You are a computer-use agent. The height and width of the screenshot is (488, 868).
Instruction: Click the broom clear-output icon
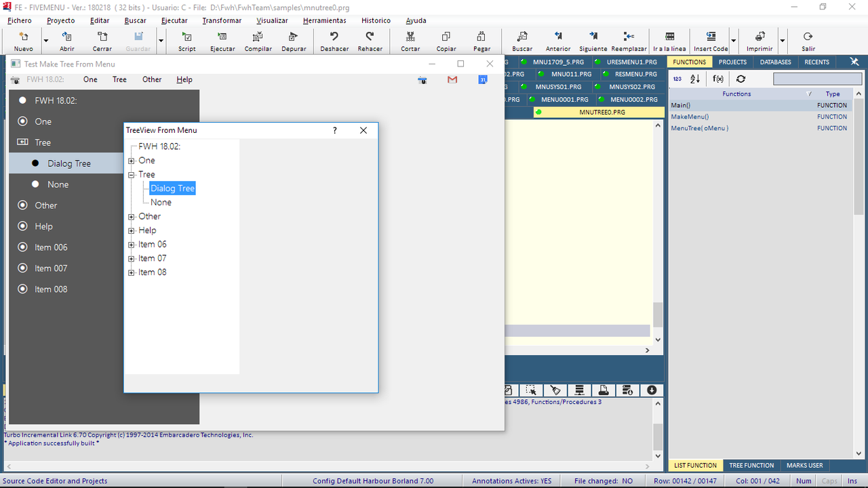[555, 390]
